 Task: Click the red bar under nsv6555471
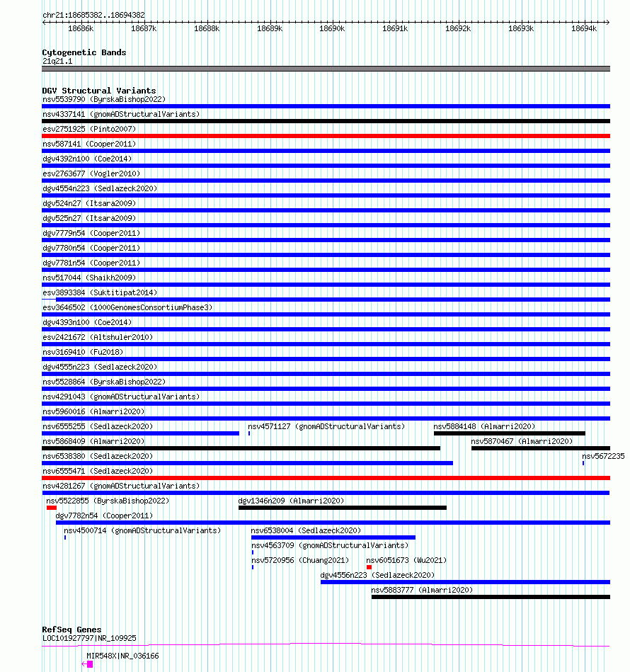(326, 478)
